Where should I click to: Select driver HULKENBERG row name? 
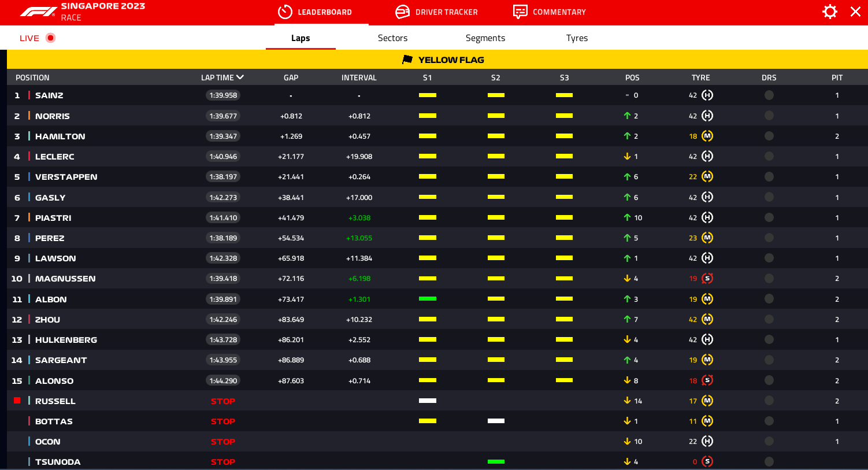click(x=66, y=340)
